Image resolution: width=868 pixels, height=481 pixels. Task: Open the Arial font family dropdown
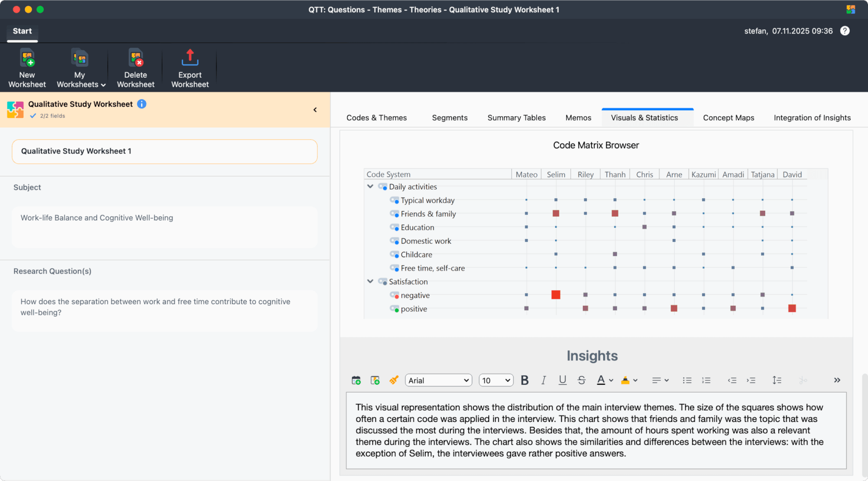click(438, 380)
